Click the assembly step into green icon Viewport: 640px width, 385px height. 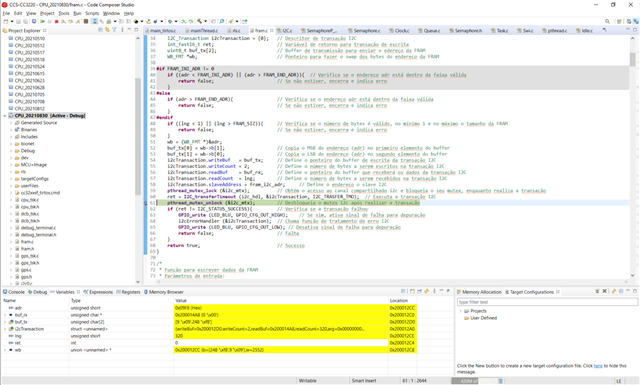point(183,21)
